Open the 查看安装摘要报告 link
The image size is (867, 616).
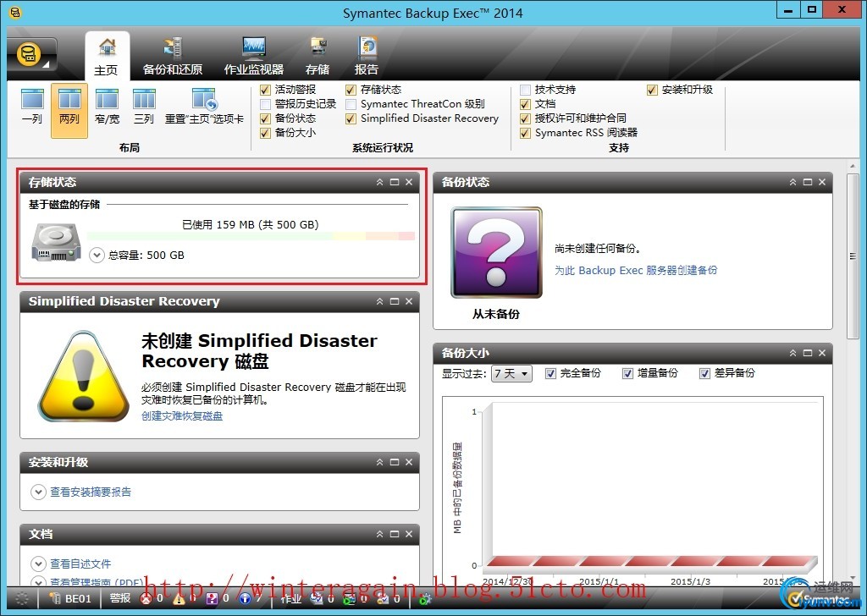click(91, 492)
